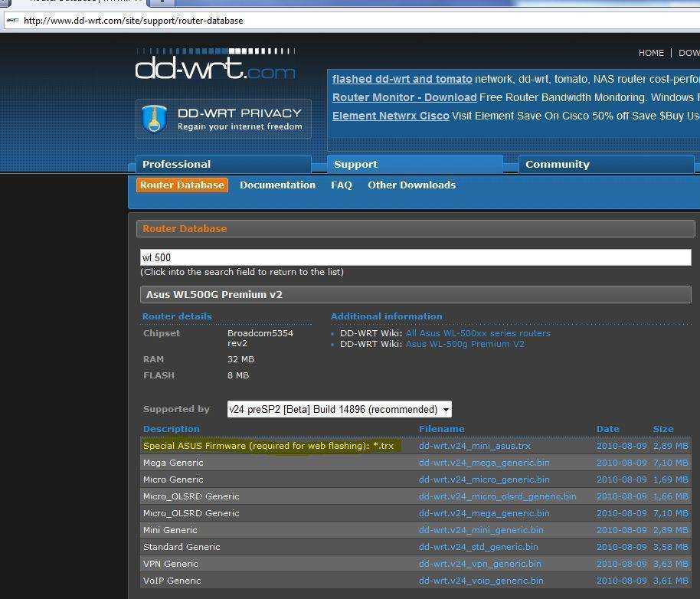Click the dd-wrt.com logo

pos(215,64)
